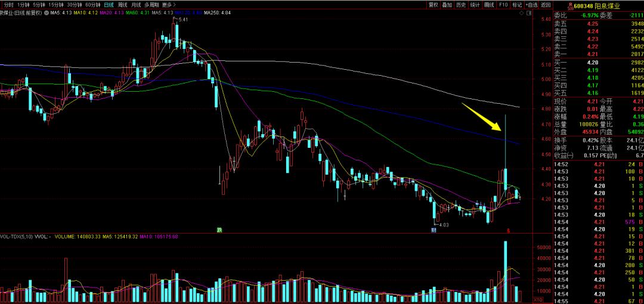Click the 收益(一) 0.157 value
The width and height of the screenshot is (644, 304).
pyautogui.click(x=590, y=156)
